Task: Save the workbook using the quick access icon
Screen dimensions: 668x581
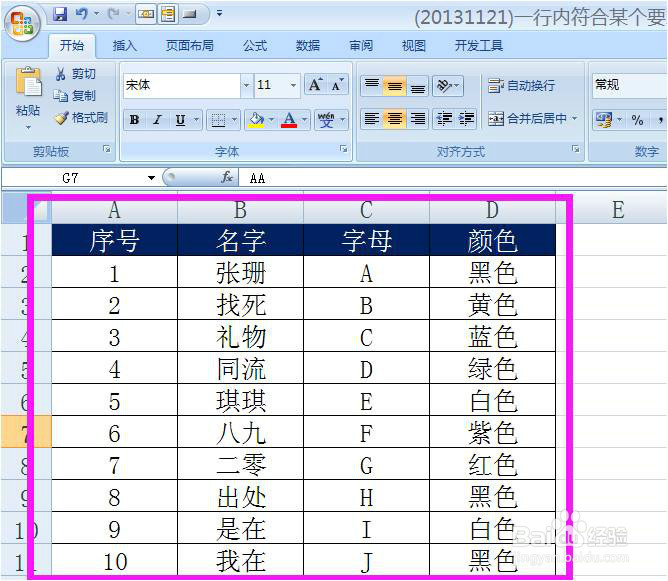Action: tap(60, 14)
